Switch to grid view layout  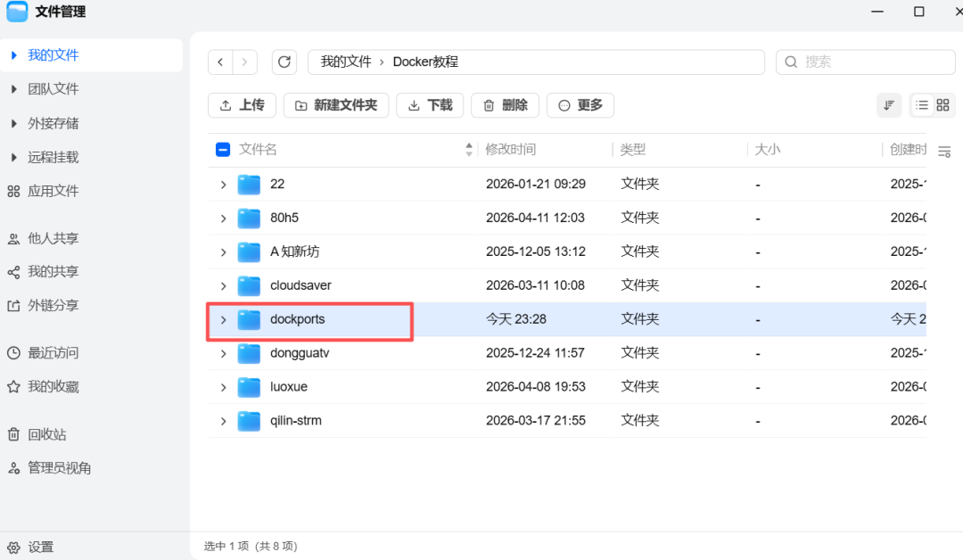point(942,105)
